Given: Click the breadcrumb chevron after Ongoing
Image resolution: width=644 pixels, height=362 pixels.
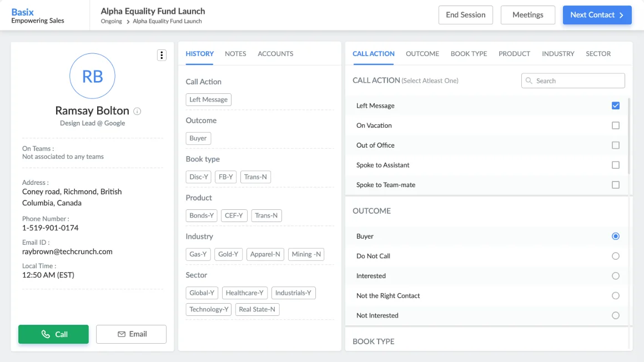Looking at the screenshot, I should (x=128, y=21).
